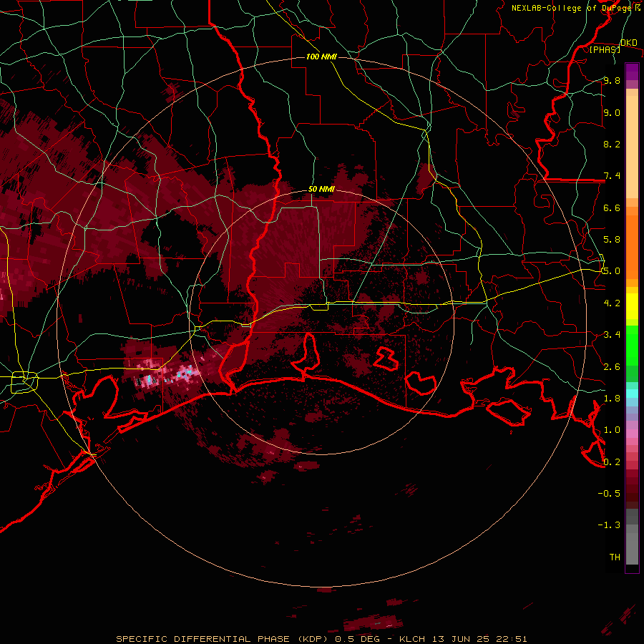Click the orange segment of the color bar

(632, 246)
